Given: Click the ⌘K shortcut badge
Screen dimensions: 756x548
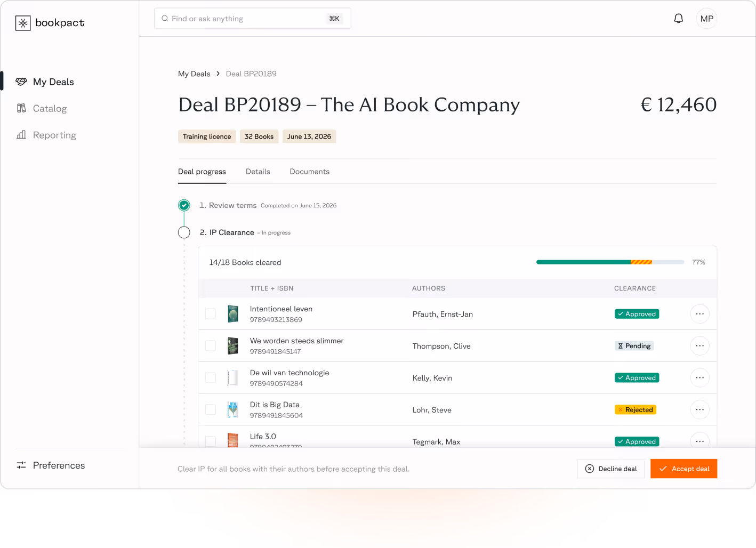Looking at the screenshot, I should click(x=334, y=19).
